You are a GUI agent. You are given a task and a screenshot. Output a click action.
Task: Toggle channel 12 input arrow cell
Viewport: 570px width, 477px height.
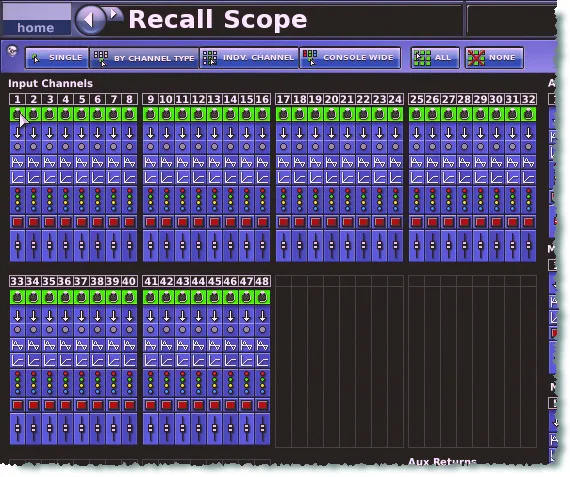[x=198, y=133]
